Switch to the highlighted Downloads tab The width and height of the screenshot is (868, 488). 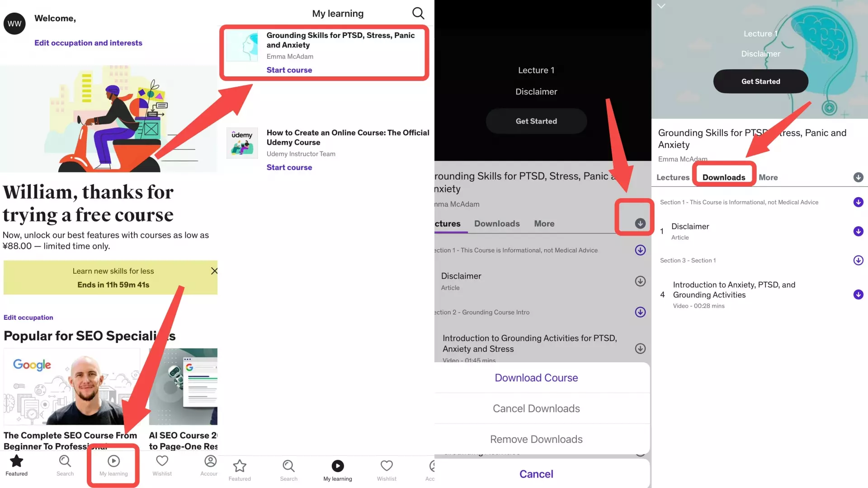tap(723, 177)
